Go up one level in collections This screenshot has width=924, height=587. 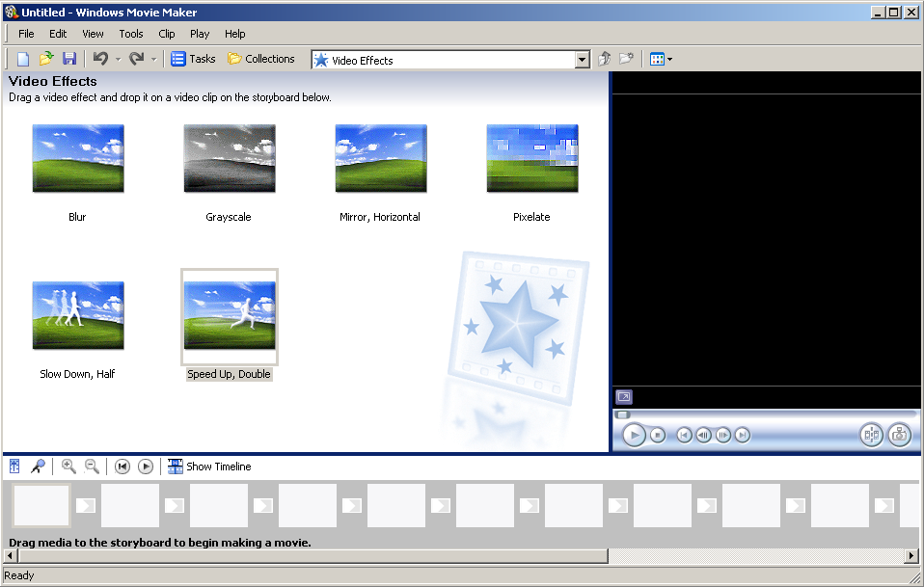click(604, 59)
